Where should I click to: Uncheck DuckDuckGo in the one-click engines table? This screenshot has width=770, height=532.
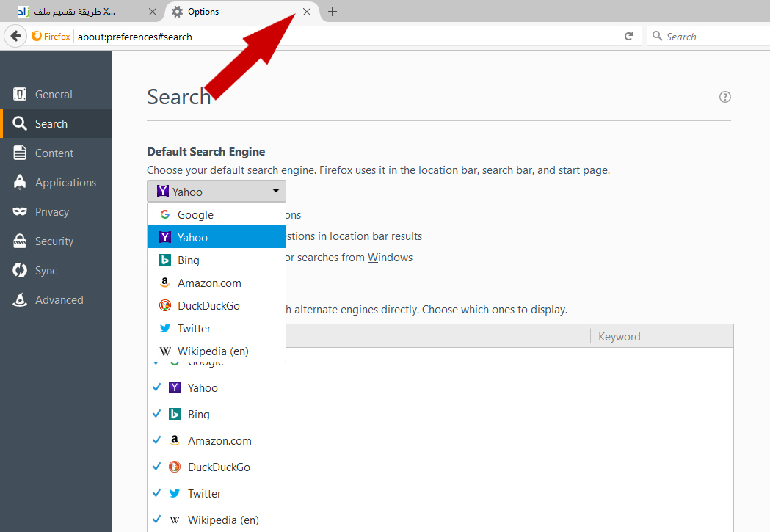156,467
